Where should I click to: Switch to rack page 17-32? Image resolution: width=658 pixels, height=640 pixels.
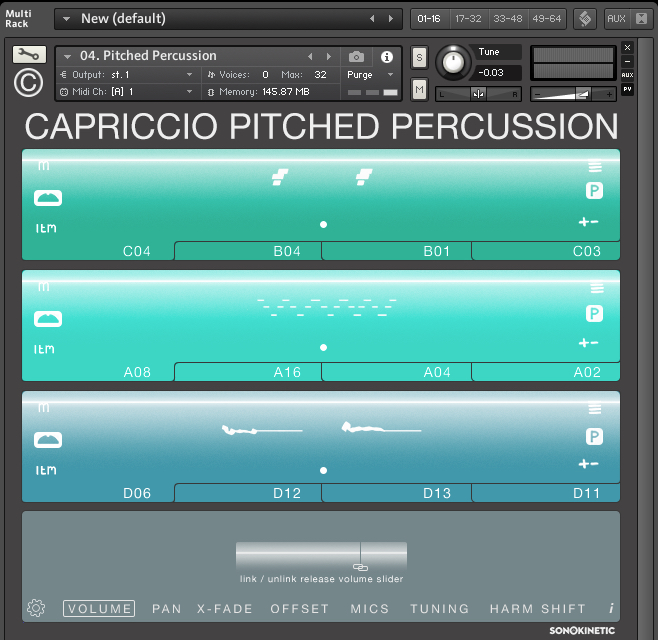coord(468,19)
